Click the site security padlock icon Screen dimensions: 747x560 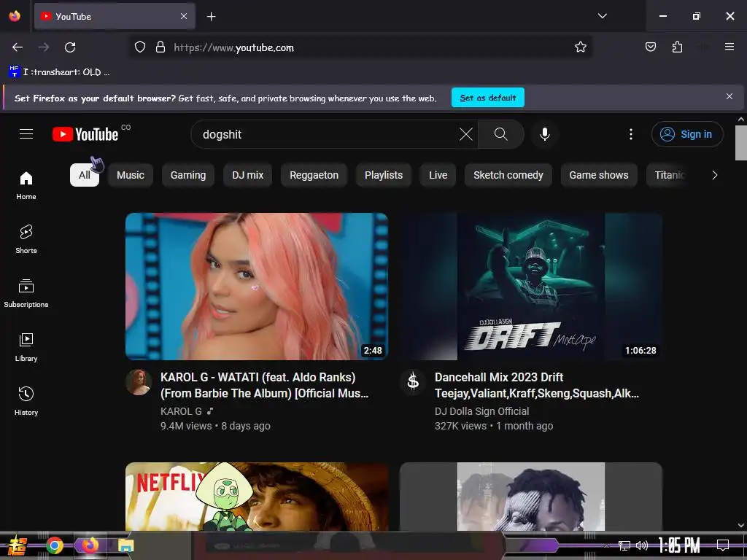160,47
